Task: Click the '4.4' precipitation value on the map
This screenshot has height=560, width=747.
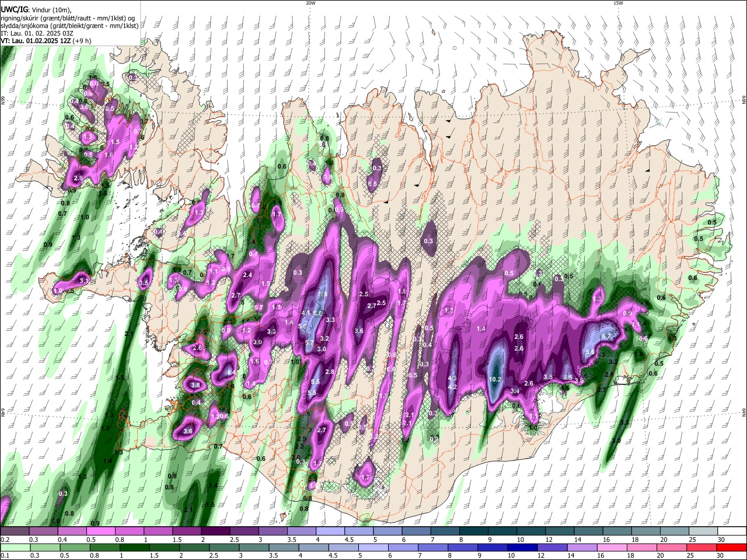Action: [231, 372]
